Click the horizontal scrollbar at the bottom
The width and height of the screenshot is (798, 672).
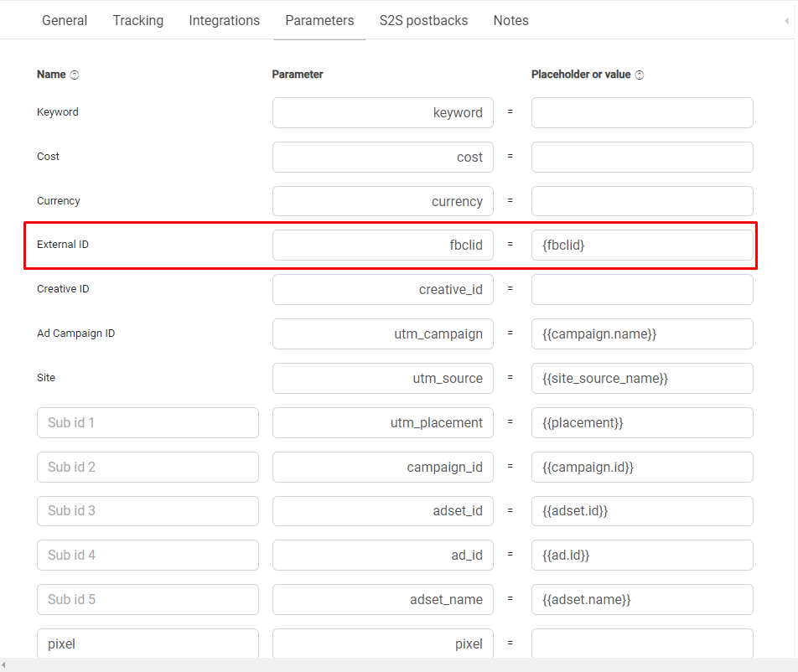(x=399, y=665)
